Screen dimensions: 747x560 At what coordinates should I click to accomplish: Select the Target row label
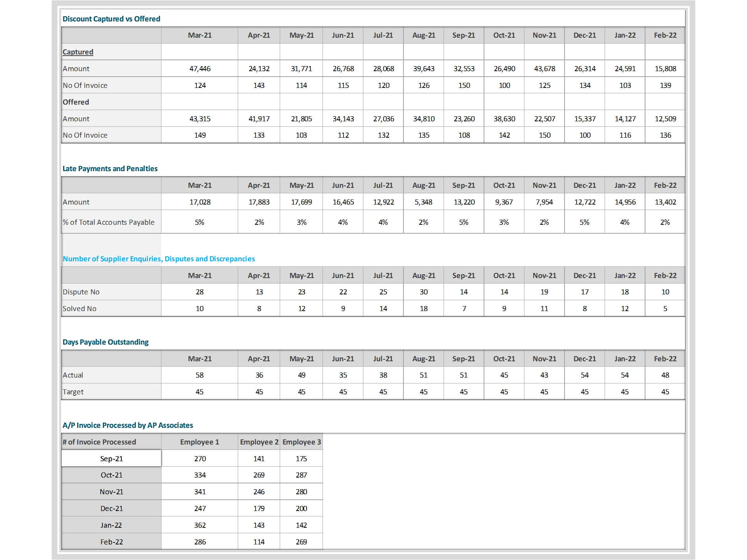coord(73,392)
